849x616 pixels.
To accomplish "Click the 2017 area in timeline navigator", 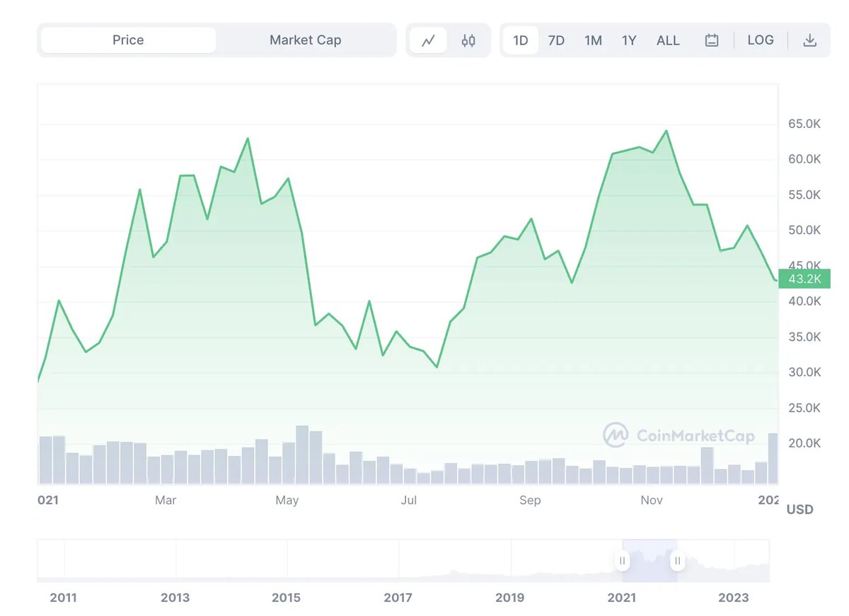I will tap(398, 561).
